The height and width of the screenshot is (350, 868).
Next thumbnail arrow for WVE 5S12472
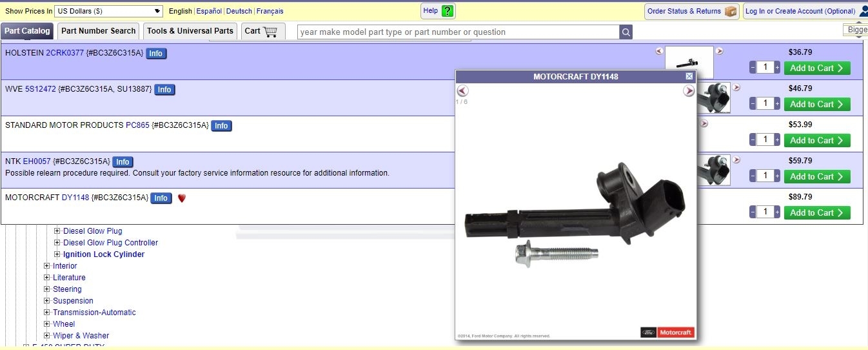736,87
